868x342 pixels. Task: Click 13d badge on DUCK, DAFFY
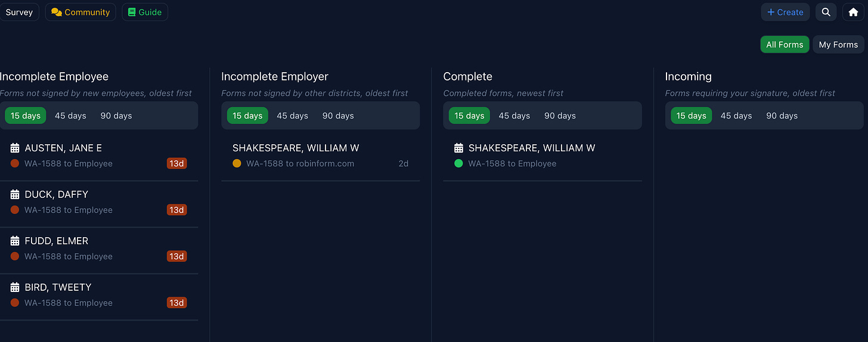tap(176, 210)
